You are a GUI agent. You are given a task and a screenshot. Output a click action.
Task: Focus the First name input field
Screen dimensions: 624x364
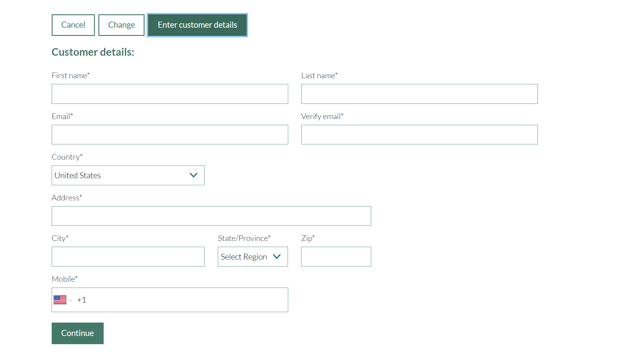(170, 94)
